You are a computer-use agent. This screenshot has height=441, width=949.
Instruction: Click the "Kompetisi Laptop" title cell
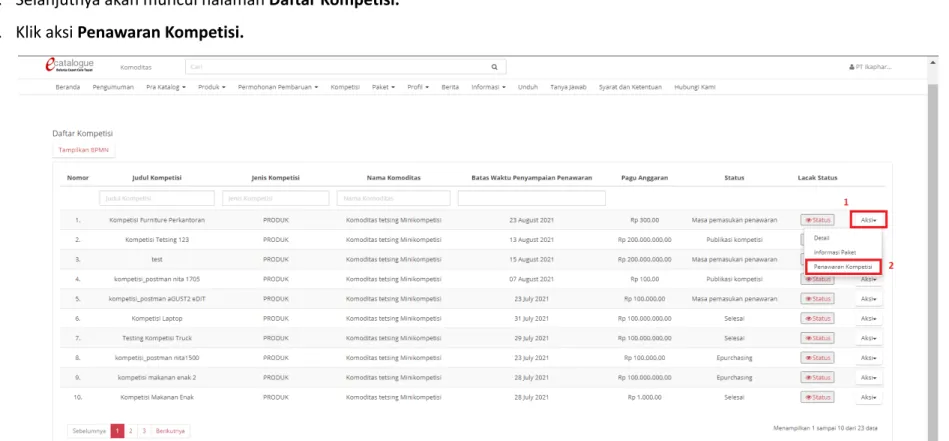pyautogui.click(x=157, y=318)
